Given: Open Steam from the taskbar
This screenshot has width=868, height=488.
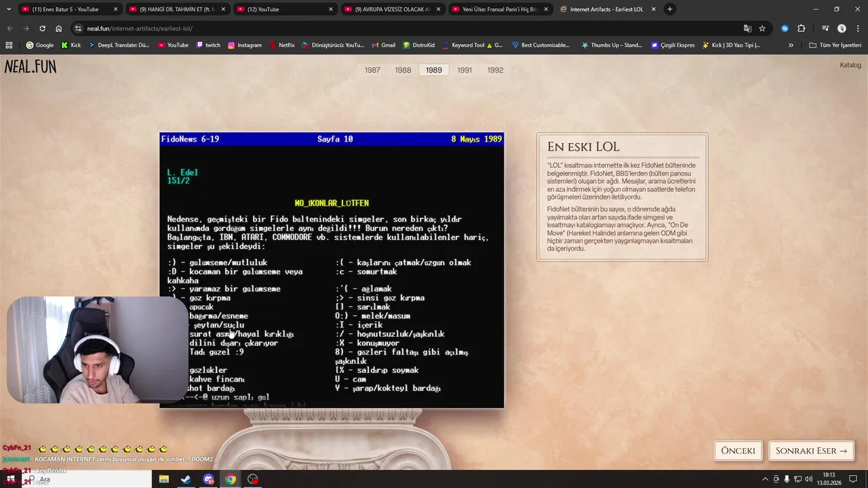Looking at the screenshot, I should coord(186,479).
